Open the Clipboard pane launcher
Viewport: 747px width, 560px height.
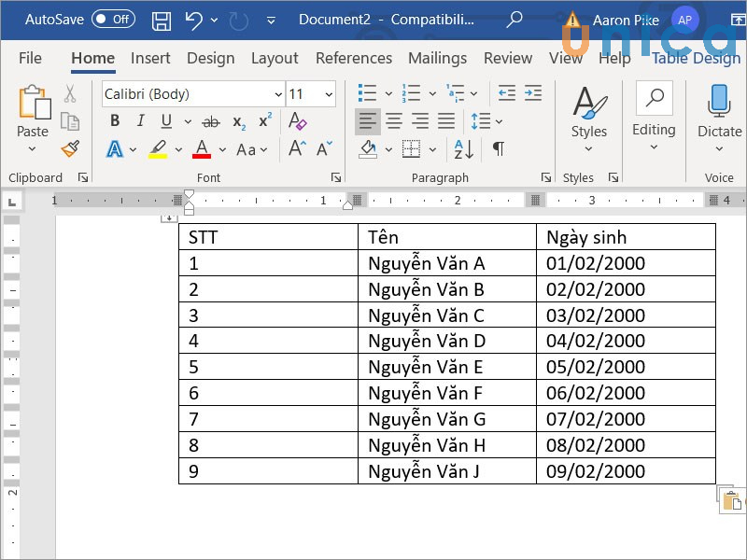[x=83, y=177]
